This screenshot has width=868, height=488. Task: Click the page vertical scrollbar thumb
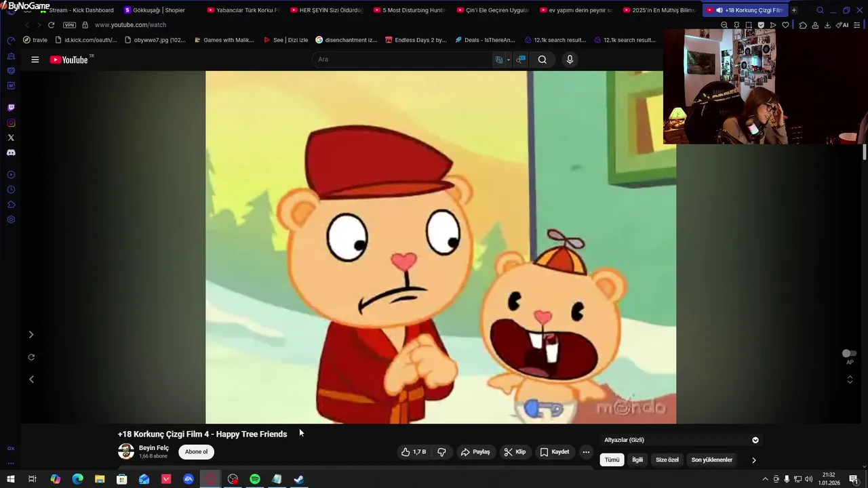[x=865, y=152]
